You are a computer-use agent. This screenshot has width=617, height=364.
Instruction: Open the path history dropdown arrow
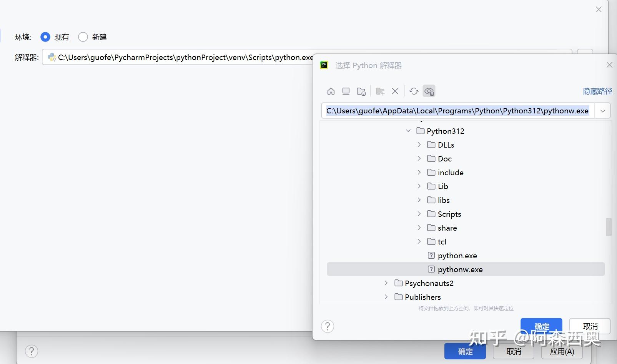click(603, 111)
